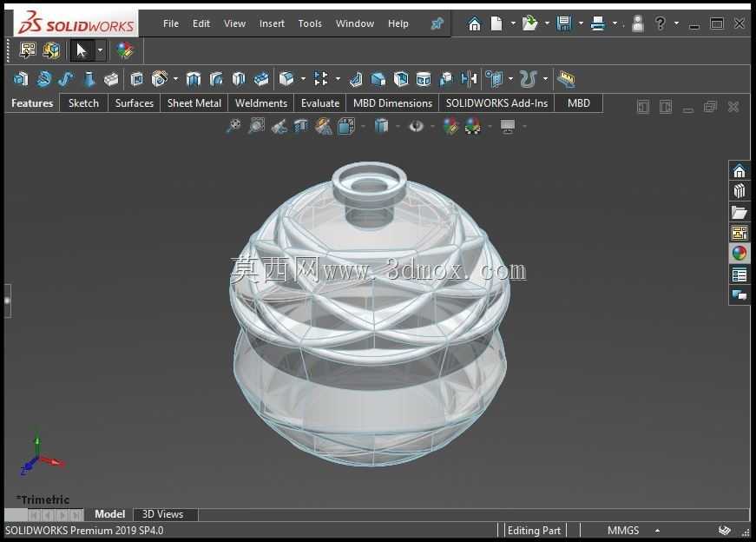This screenshot has width=756, height=542.
Task: Click Zoom to Fit in view toolbar
Action: tap(233, 127)
